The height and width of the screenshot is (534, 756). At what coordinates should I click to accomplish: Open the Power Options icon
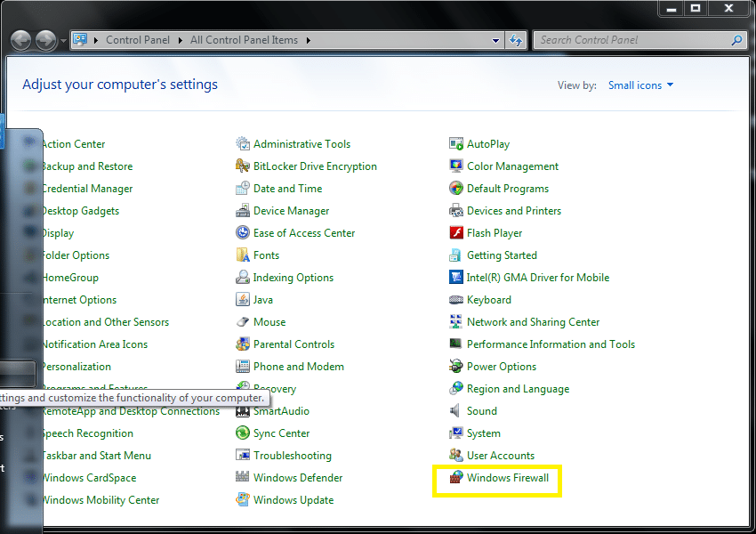(456, 366)
